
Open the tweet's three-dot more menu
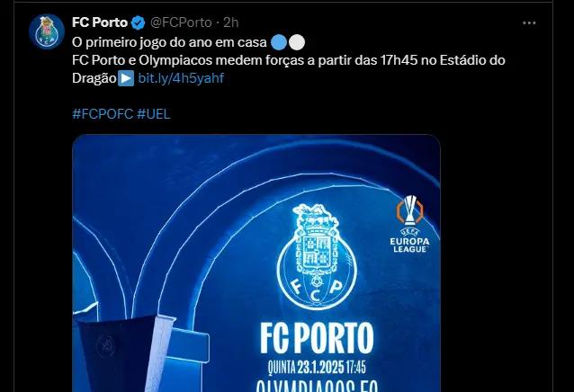(529, 23)
